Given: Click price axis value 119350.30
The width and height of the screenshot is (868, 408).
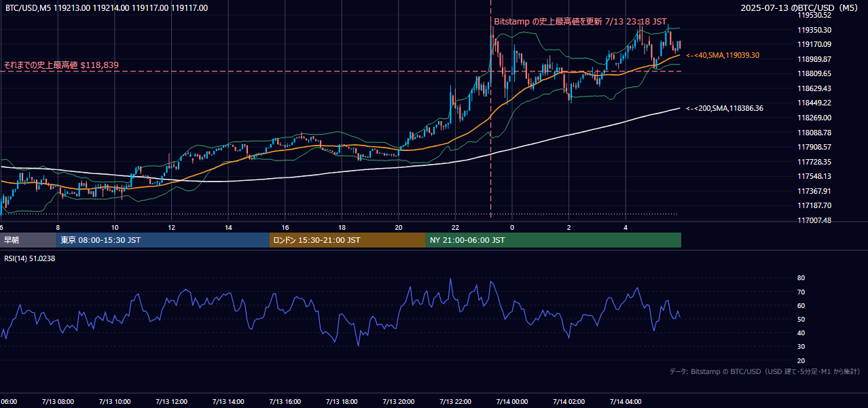Looking at the screenshot, I should [x=815, y=30].
